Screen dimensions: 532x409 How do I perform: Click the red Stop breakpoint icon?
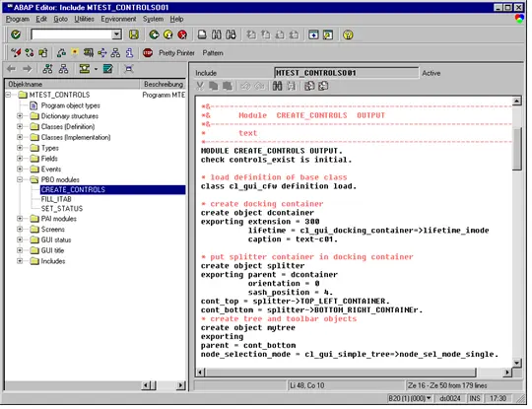[x=148, y=52]
